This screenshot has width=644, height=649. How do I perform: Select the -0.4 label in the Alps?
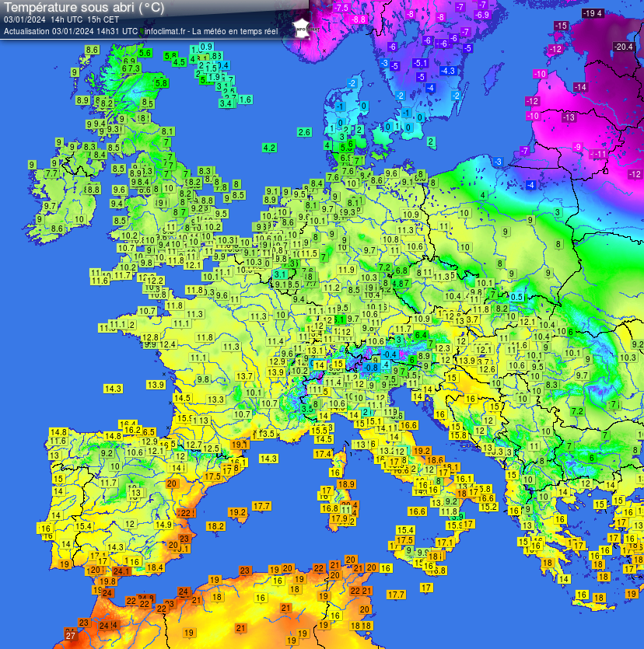click(390, 354)
